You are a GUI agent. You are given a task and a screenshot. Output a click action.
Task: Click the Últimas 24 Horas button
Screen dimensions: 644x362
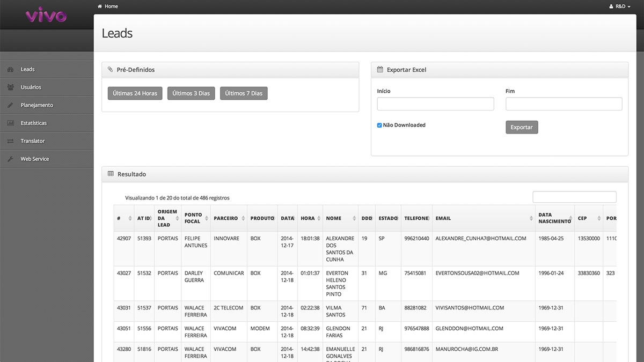click(135, 93)
